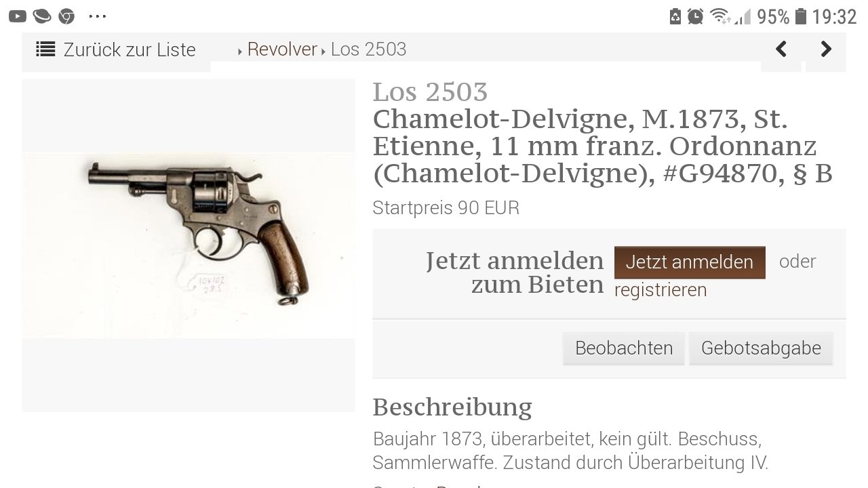Tap the Wi-Fi status icon
This screenshot has width=868, height=488.
click(x=720, y=16)
